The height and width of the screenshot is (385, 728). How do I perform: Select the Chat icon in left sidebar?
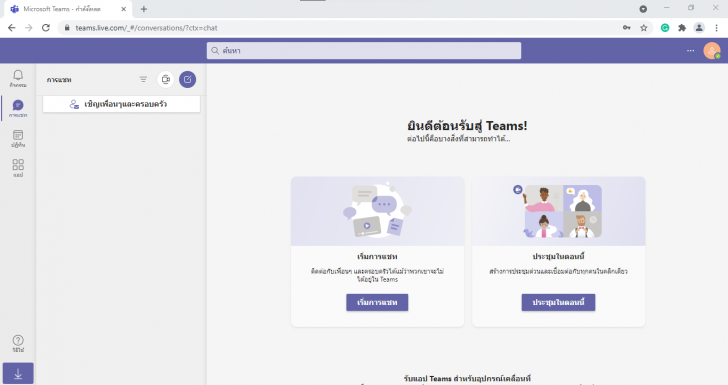pyautogui.click(x=18, y=108)
